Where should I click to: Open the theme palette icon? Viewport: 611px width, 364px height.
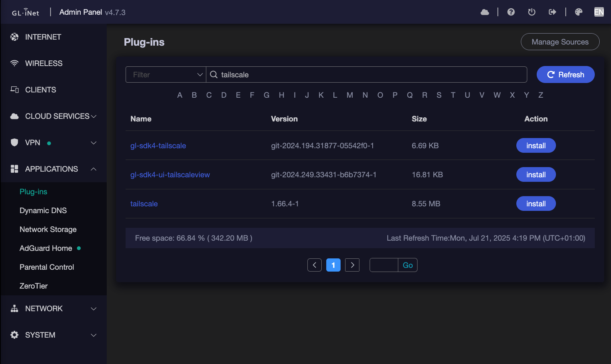579,12
